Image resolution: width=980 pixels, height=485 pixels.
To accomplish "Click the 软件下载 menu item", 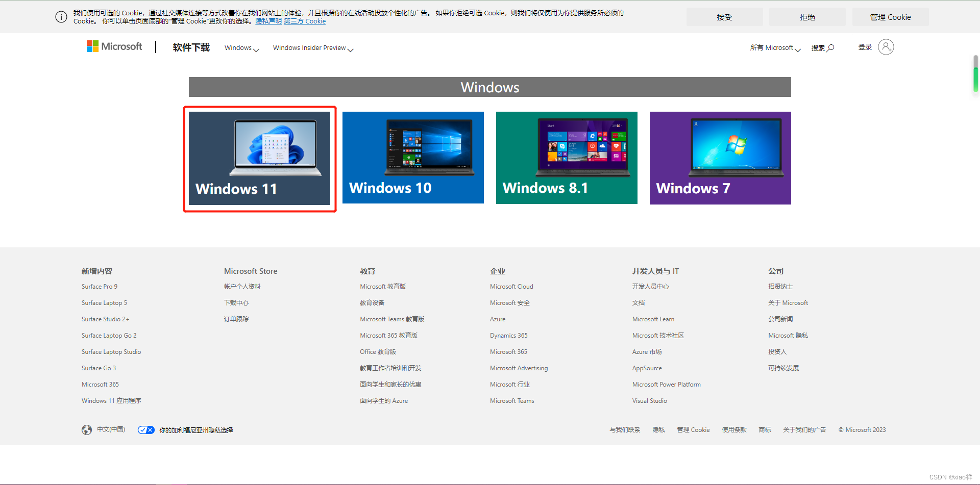I will click(x=191, y=46).
